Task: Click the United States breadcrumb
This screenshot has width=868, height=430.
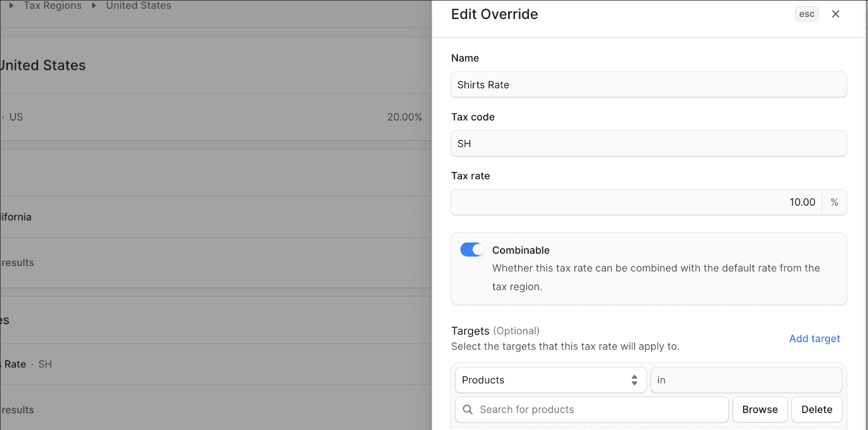Action: (139, 5)
